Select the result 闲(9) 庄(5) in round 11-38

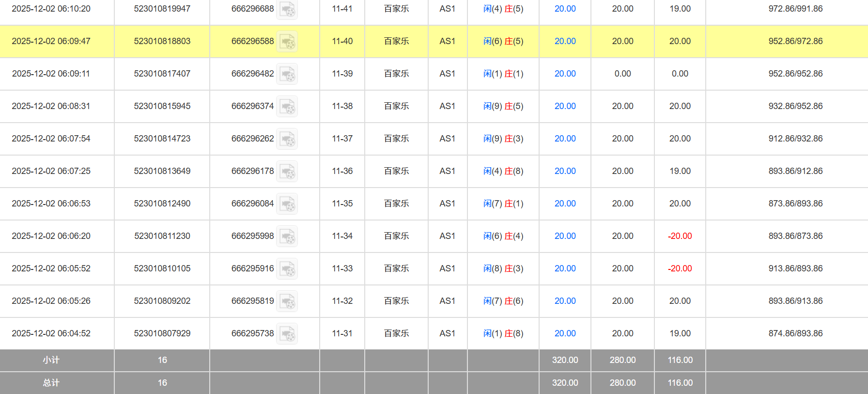503,106
